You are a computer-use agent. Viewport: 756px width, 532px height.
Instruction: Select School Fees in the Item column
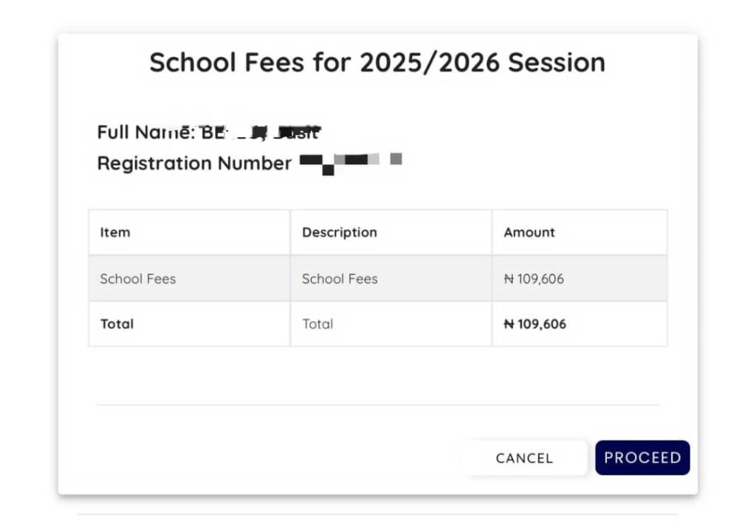(138, 279)
